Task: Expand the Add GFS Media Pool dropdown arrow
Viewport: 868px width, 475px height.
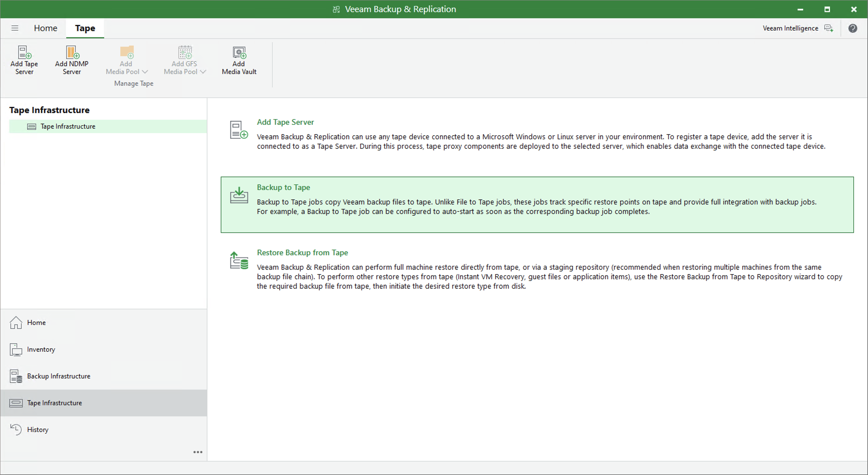Action: [203, 72]
